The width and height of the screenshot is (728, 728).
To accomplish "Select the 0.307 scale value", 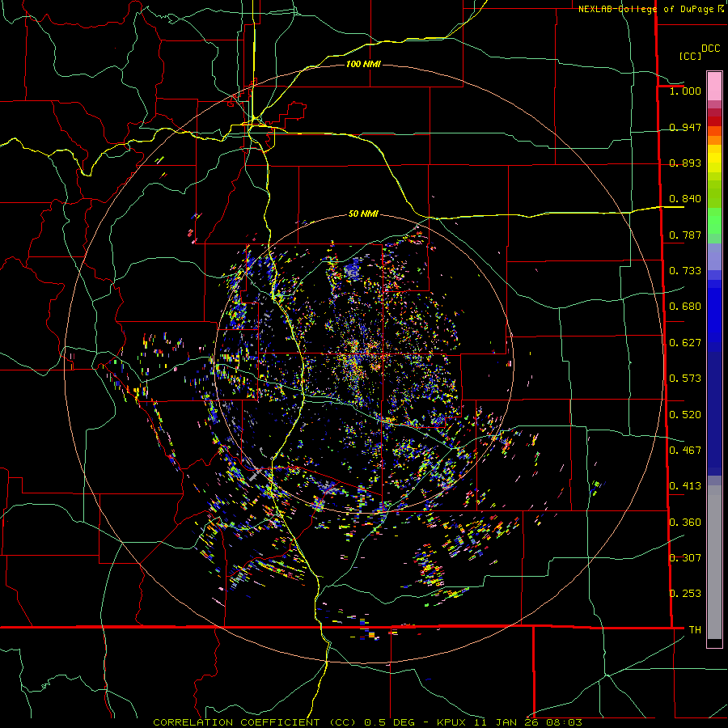I will (x=685, y=557).
